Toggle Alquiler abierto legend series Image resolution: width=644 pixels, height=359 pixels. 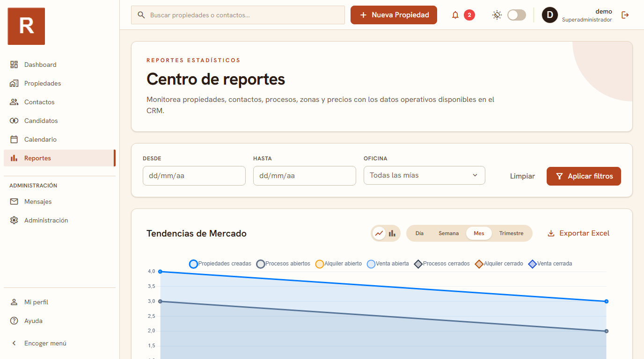338,264
